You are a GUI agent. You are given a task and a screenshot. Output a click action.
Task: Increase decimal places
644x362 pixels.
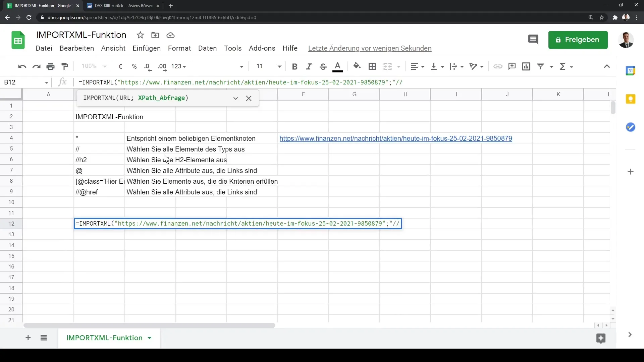click(x=162, y=66)
